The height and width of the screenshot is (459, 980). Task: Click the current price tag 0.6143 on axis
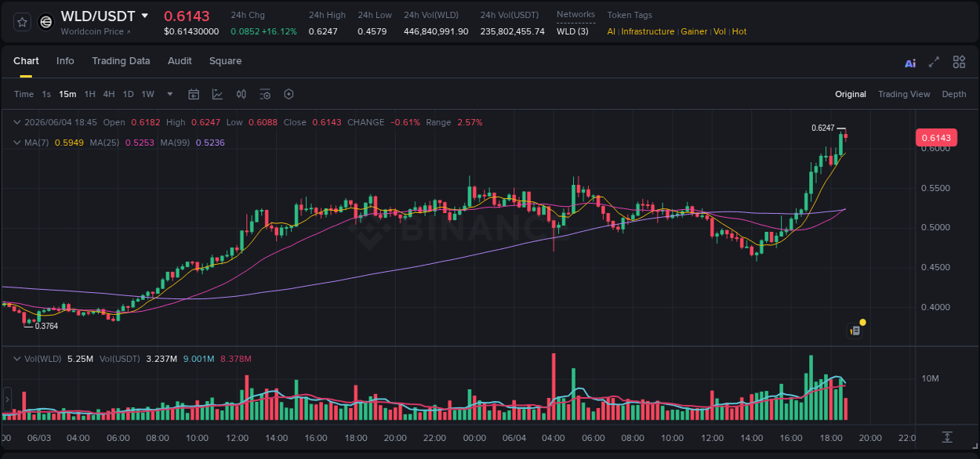[936, 138]
